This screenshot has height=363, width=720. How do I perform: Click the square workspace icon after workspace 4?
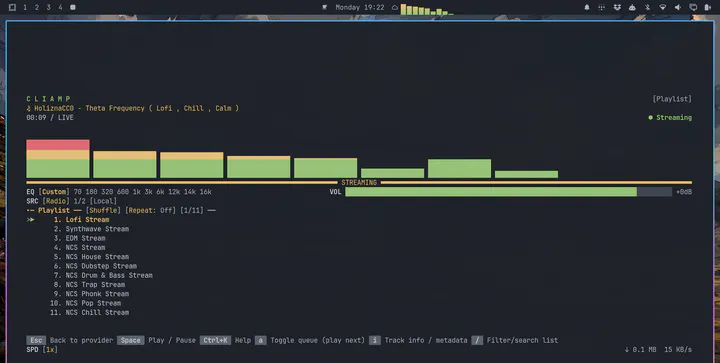click(x=73, y=7)
